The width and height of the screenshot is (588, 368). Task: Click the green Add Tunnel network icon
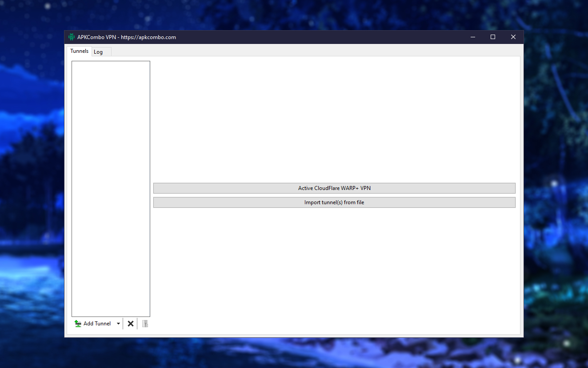(x=78, y=324)
